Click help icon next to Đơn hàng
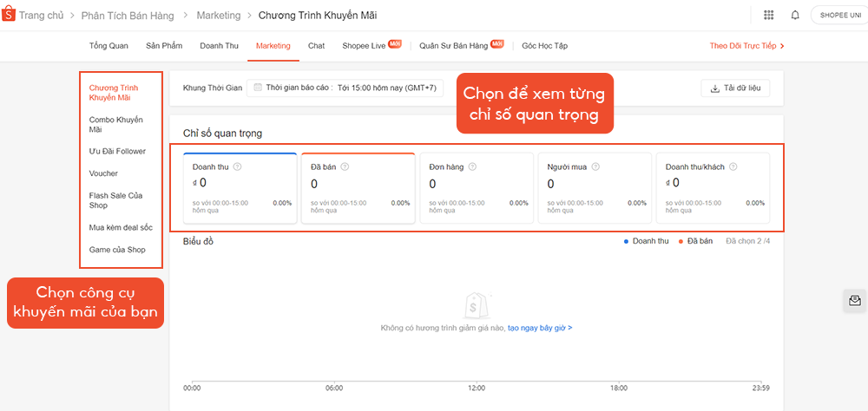Image resolution: width=868 pixels, height=411 pixels. point(473,166)
